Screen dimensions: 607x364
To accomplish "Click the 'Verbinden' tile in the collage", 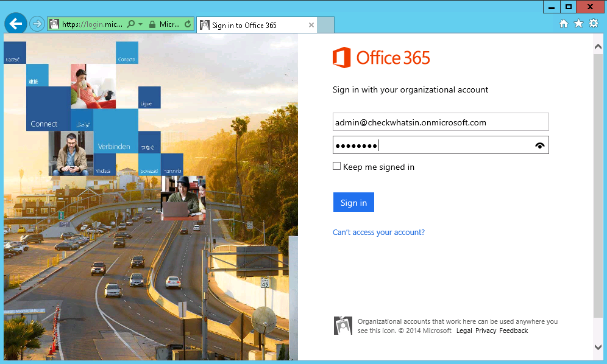I will click(116, 131).
